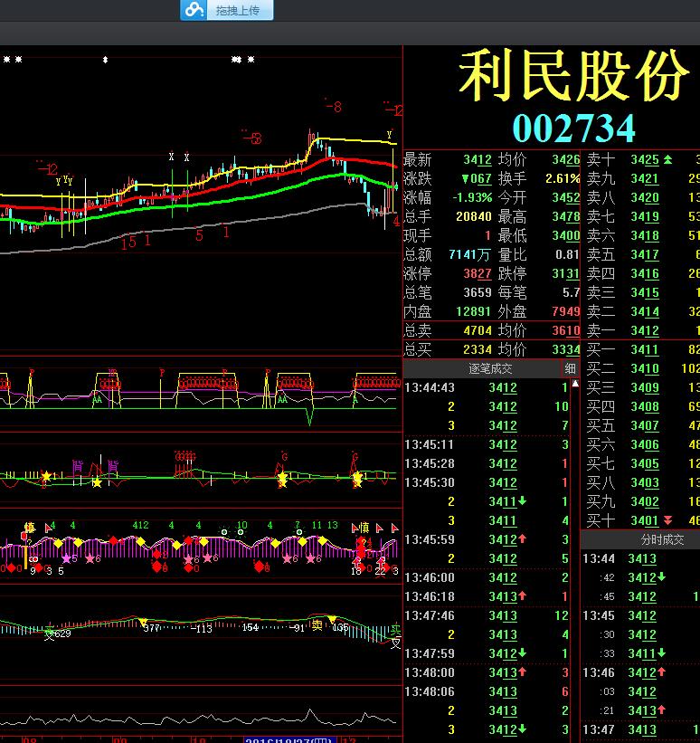Select the 买五 price 3407
This screenshot has width=700, height=743.
[645, 425]
